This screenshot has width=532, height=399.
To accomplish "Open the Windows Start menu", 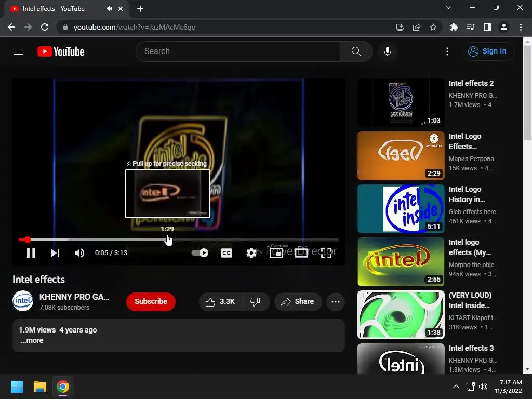I will click(x=17, y=387).
